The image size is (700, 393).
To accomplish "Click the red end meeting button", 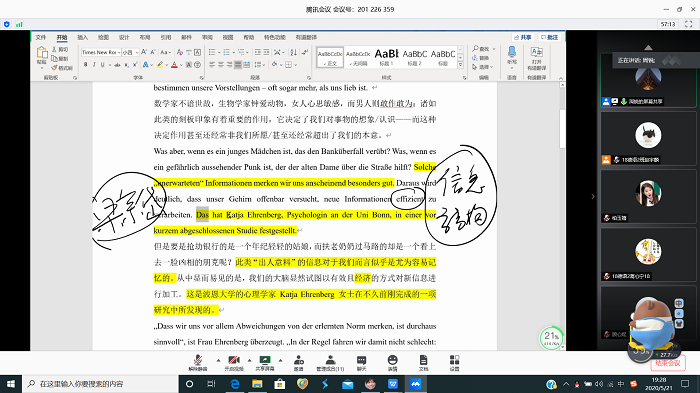I will pyautogui.click(x=667, y=363).
